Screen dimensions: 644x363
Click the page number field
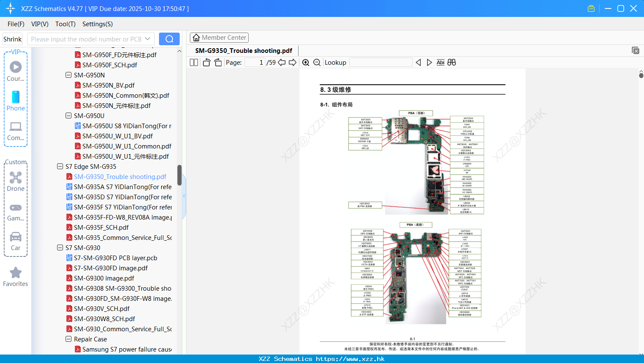tap(255, 63)
